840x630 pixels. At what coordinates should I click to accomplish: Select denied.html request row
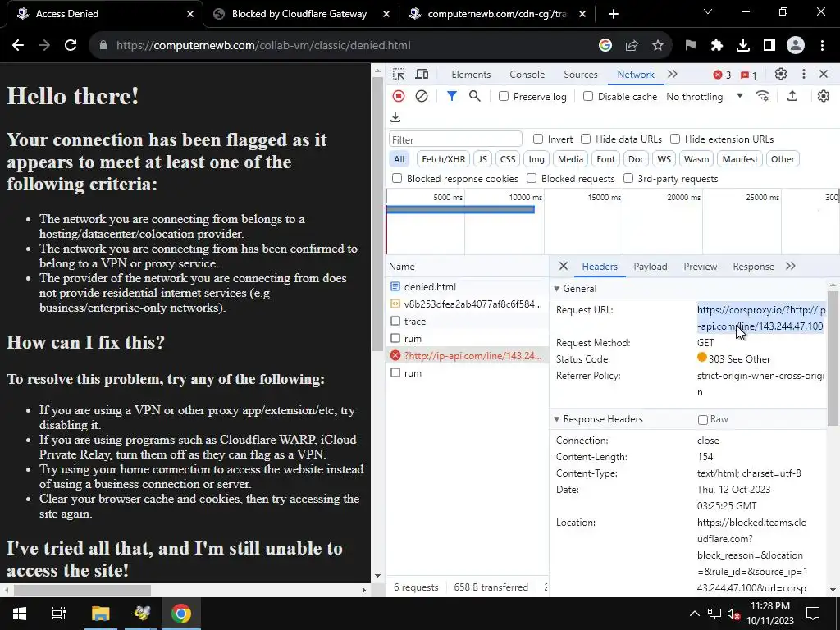pos(467,286)
